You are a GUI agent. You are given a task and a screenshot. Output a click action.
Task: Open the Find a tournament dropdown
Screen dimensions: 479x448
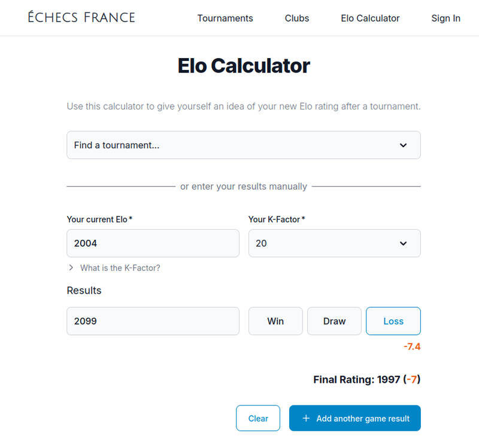[x=243, y=145]
